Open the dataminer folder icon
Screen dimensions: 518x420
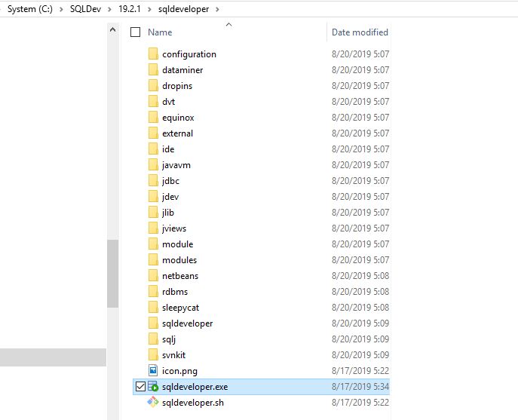153,69
